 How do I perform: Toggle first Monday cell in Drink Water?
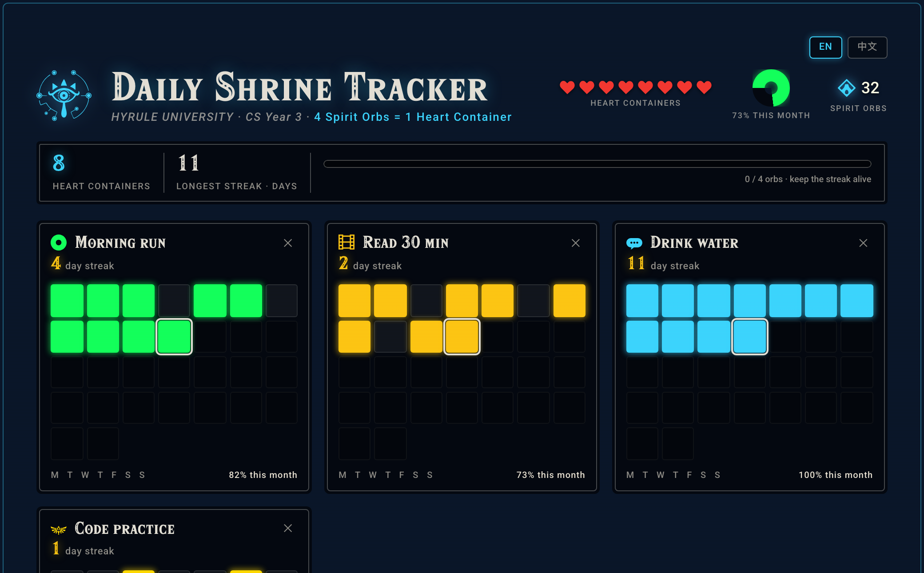(642, 301)
